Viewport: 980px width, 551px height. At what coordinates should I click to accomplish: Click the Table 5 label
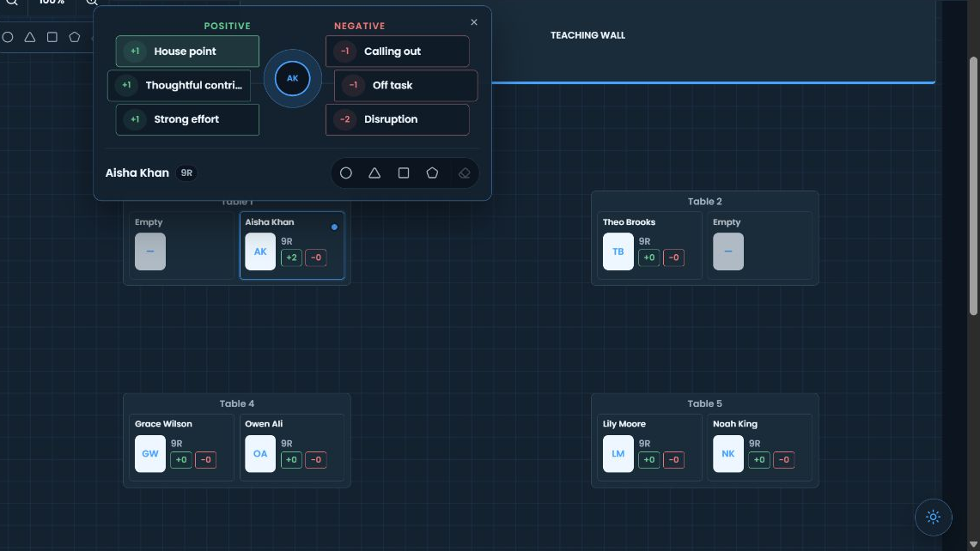pyautogui.click(x=704, y=403)
